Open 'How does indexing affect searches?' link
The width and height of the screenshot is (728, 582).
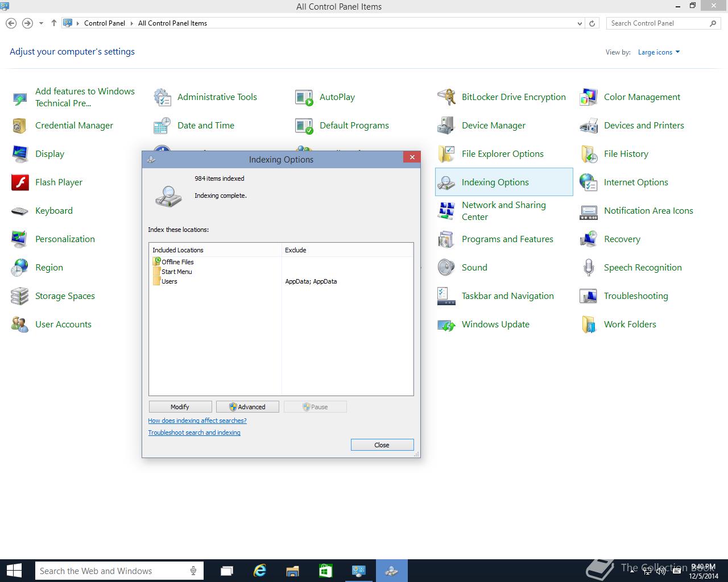click(x=197, y=421)
